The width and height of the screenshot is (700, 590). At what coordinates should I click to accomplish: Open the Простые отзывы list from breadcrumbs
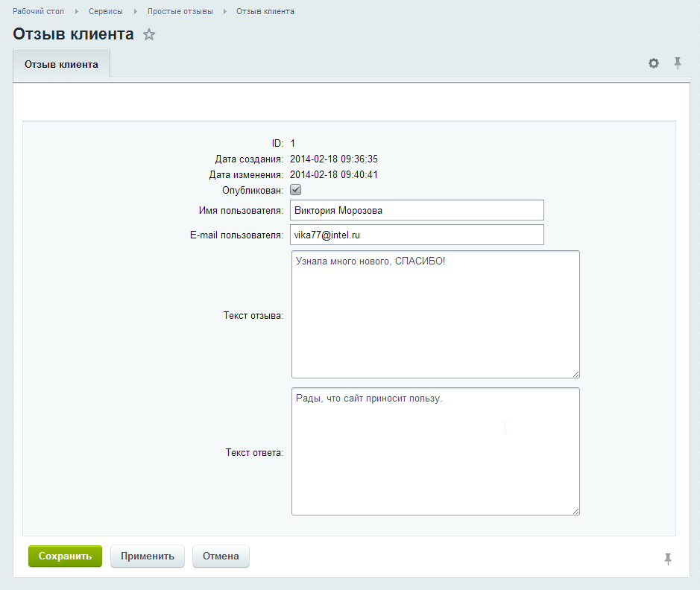183,11
